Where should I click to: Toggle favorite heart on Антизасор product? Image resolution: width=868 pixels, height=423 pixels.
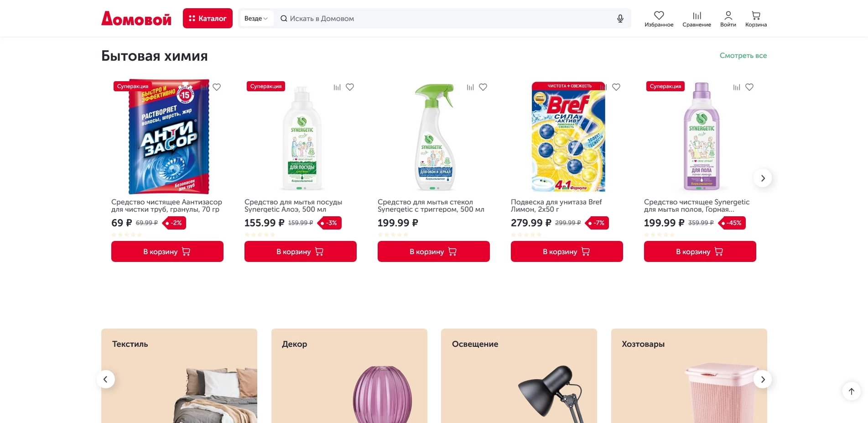tap(217, 87)
